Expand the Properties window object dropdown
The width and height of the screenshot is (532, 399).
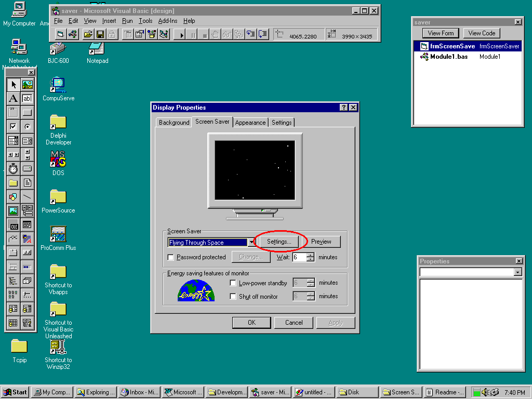click(x=517, y=272)
